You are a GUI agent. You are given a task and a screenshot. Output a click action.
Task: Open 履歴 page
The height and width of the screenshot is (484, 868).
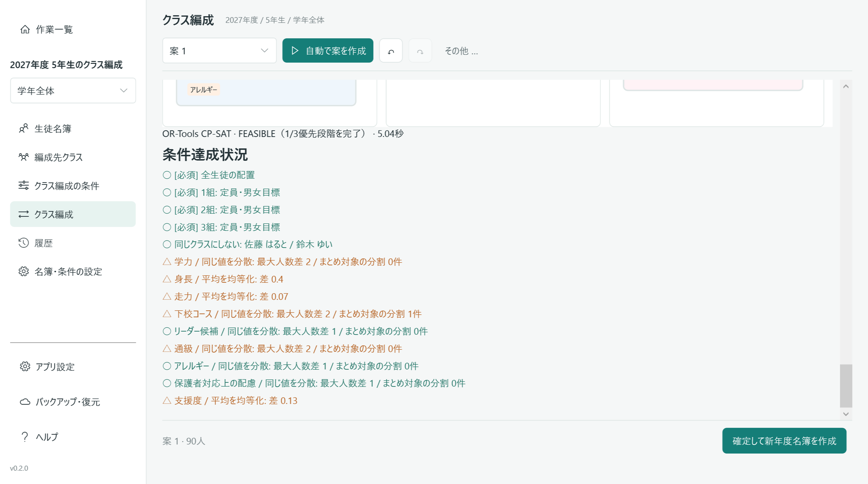73,243
